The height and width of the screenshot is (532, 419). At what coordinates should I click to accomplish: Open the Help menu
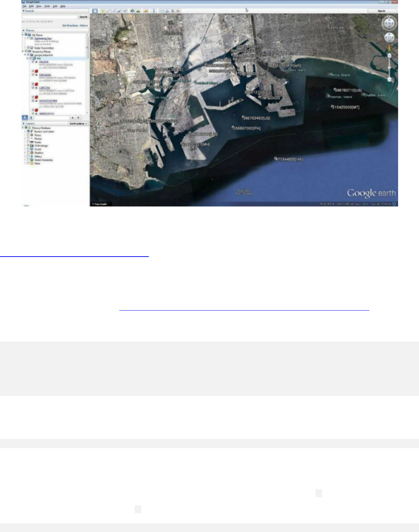point(63,6)
